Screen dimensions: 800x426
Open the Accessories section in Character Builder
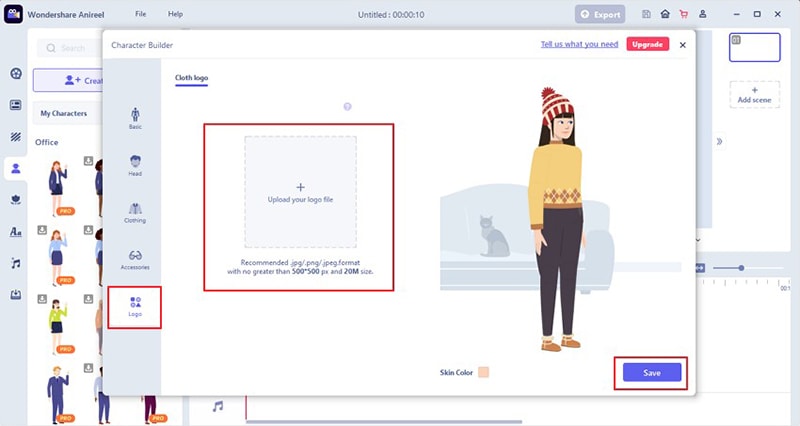tap(135, 259)
